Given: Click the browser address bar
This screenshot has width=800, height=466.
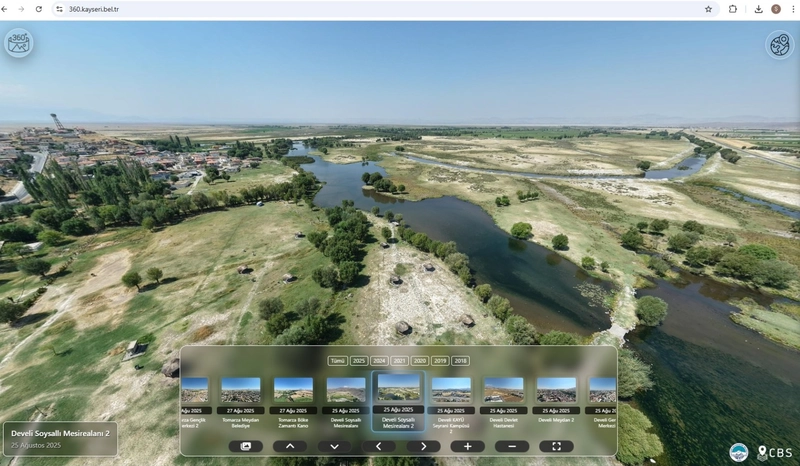Looking at the screenshot, I should click(380, 9).
